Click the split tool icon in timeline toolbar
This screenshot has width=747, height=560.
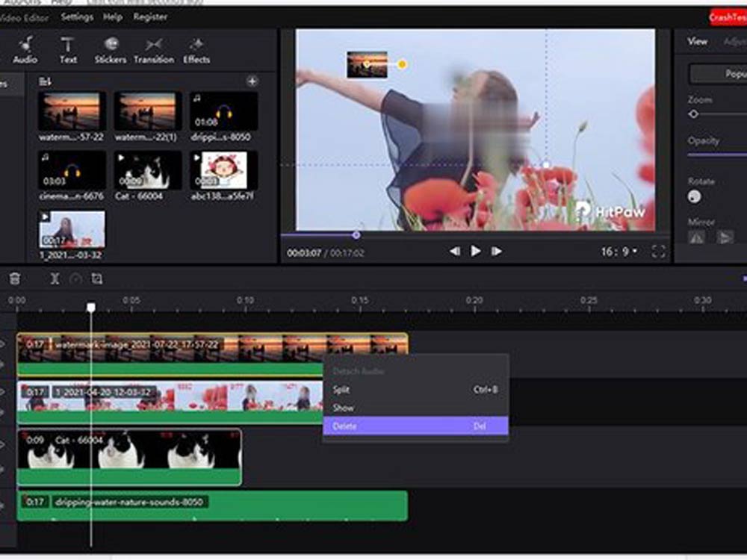tap(55, 279)
